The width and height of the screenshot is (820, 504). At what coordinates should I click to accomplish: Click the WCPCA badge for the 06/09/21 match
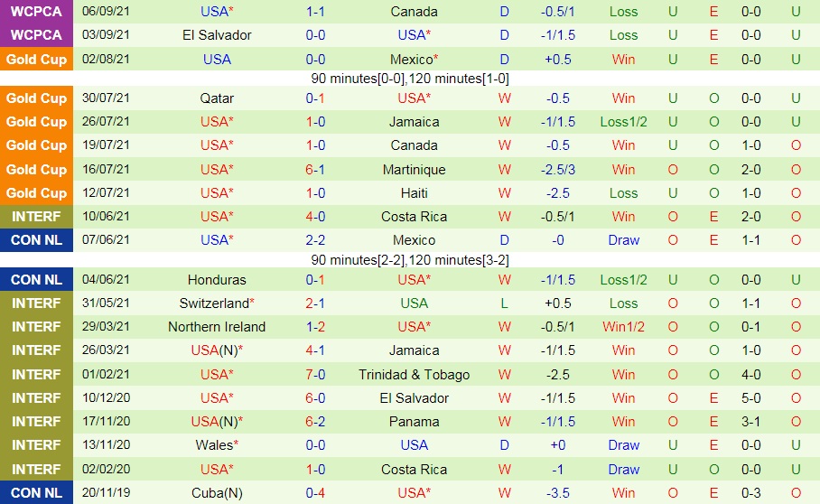36,12
